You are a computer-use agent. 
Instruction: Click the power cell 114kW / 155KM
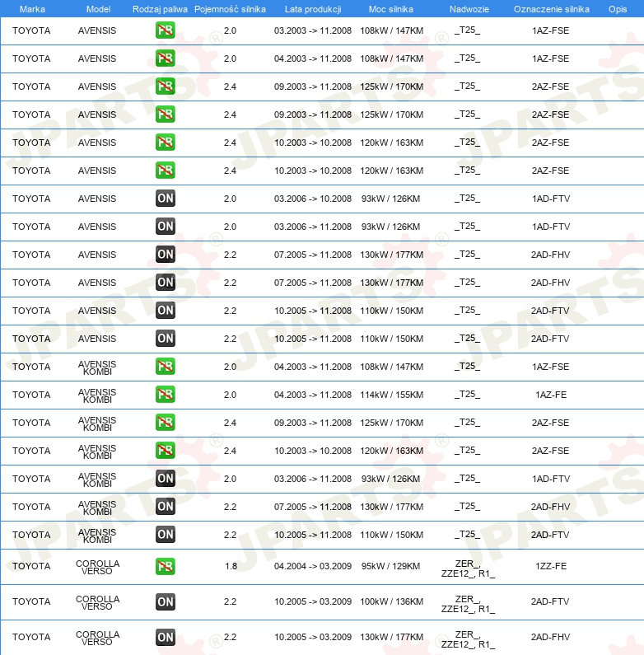(x=392, y=395)
